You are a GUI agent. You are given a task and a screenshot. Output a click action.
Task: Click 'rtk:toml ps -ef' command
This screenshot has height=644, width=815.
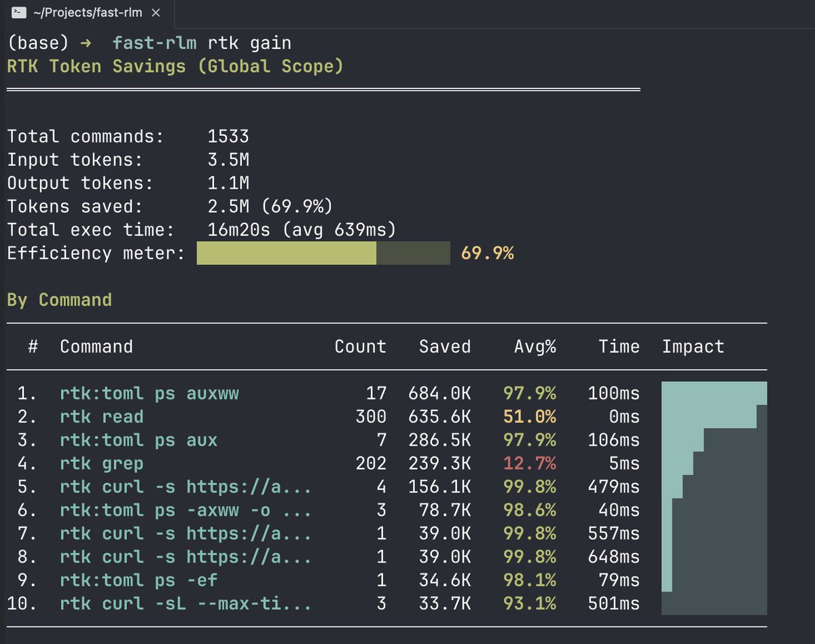[x=139, y=580]
